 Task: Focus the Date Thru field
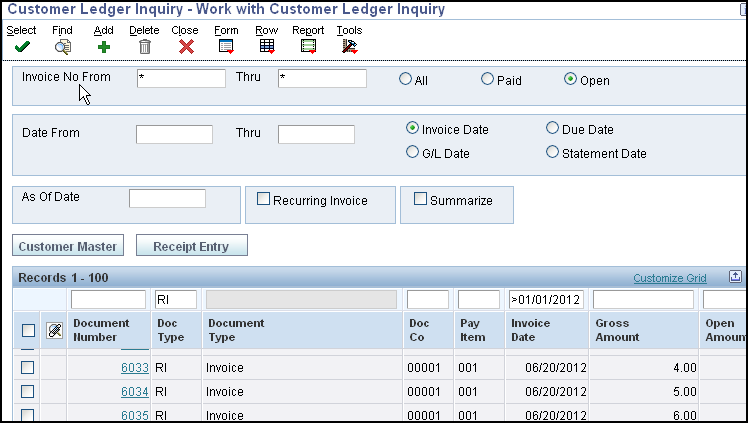point(316,134)
